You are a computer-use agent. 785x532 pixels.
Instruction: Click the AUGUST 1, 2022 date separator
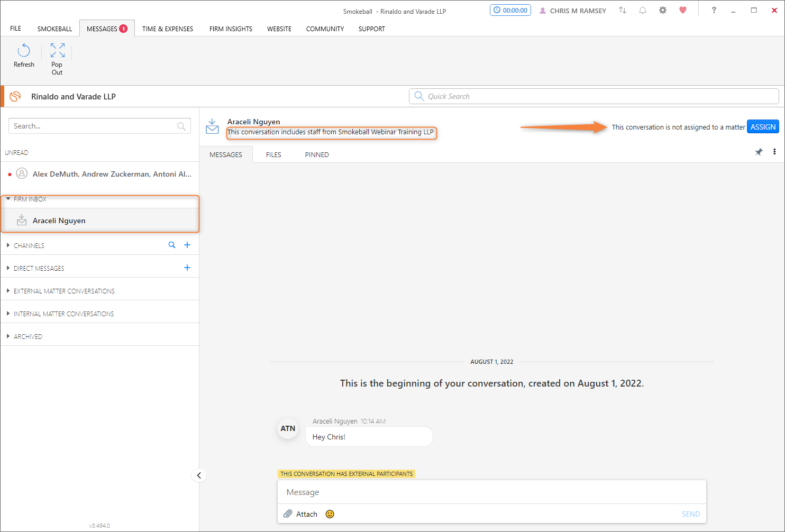point(492,362)
